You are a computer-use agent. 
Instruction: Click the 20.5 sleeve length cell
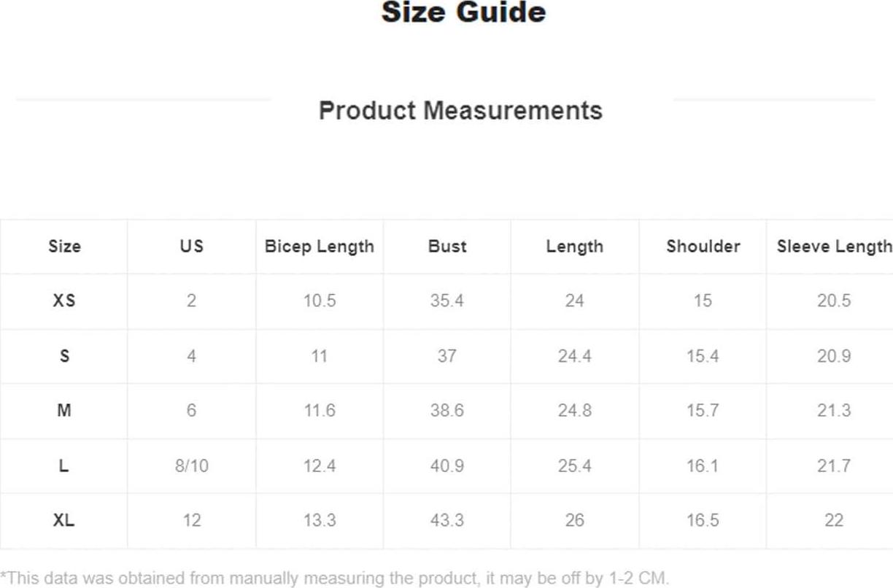coord(834,301)
